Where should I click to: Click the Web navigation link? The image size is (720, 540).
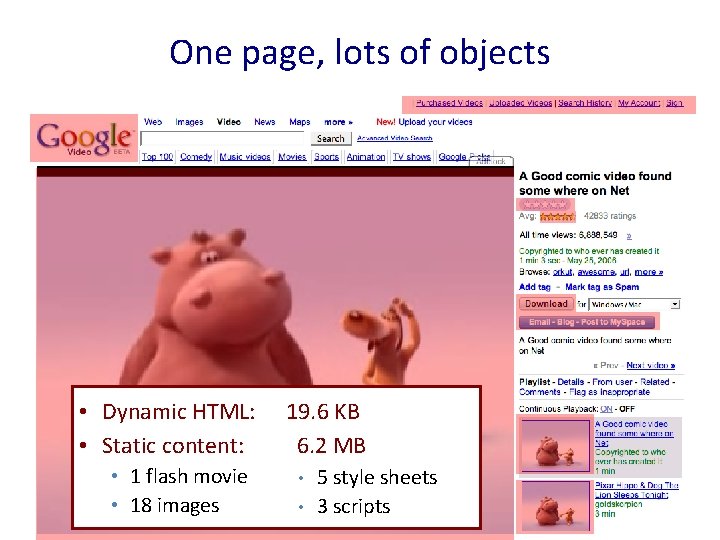[152, 122]
